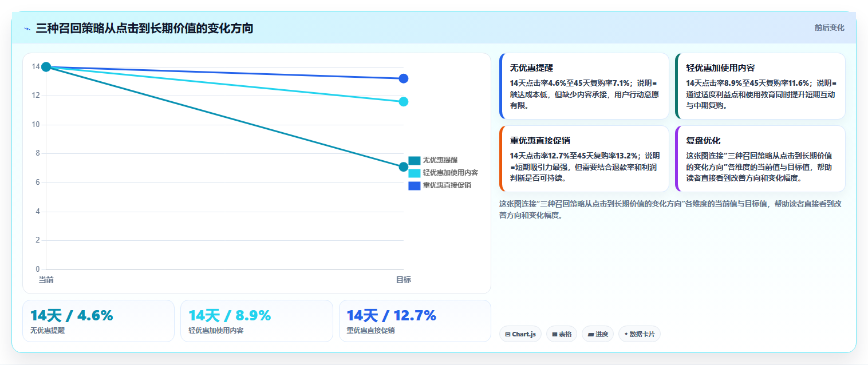Click the lightning icon beside the title

pyautogui.click(x=27, y=28)
